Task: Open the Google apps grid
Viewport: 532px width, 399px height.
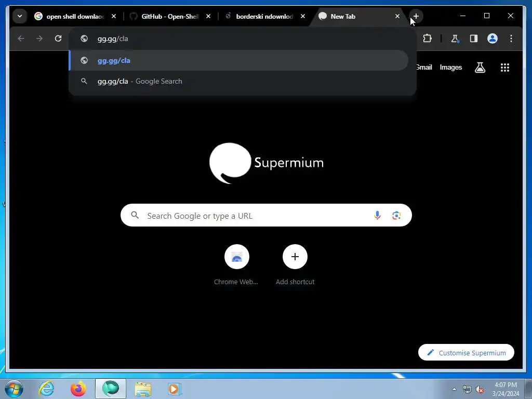Action: (505, 68)
